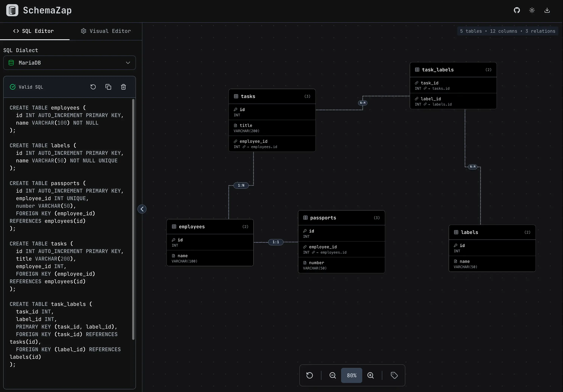Select the task_labels table header

453,70
